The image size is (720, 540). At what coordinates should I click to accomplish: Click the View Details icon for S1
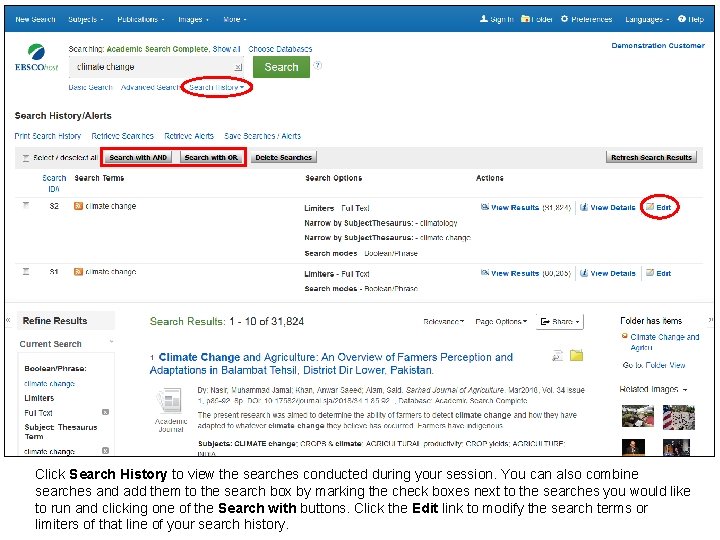(x=584, y=273)
